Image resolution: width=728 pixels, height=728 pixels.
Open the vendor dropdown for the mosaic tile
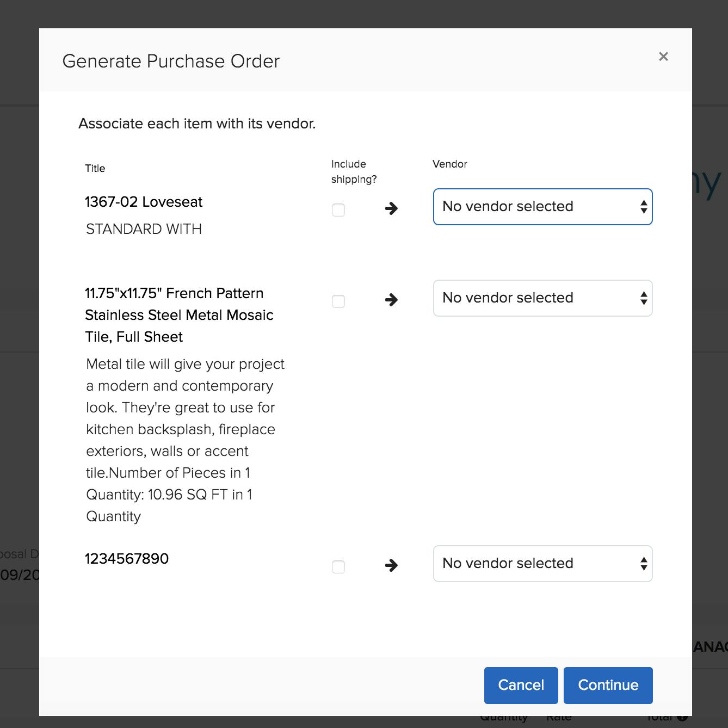pyautogui.click(x=542, y=298)
